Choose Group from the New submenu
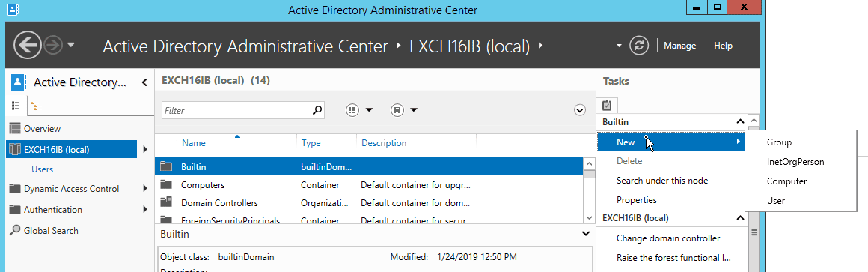 point(780,142)
